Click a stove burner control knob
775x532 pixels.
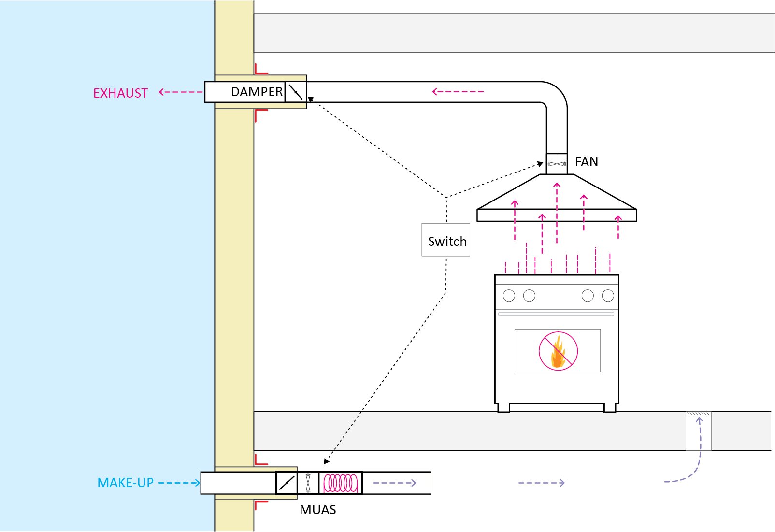[x=508, y=294]
